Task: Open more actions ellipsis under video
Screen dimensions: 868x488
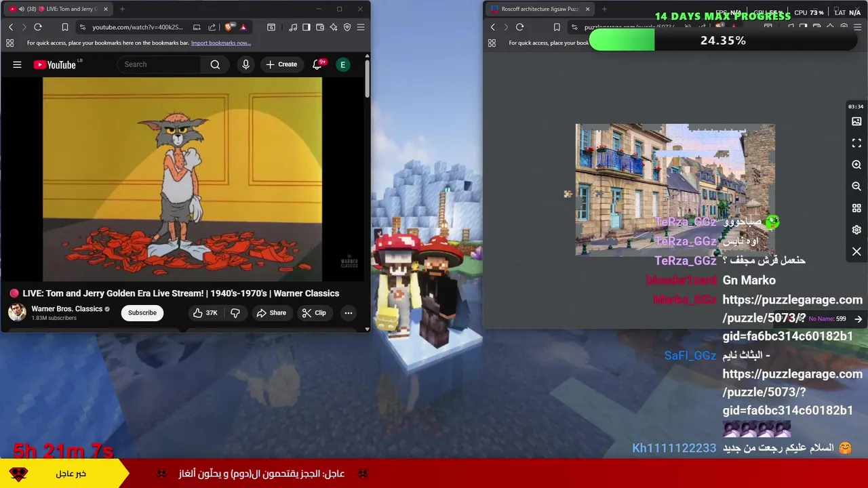Action: [348, 312]
